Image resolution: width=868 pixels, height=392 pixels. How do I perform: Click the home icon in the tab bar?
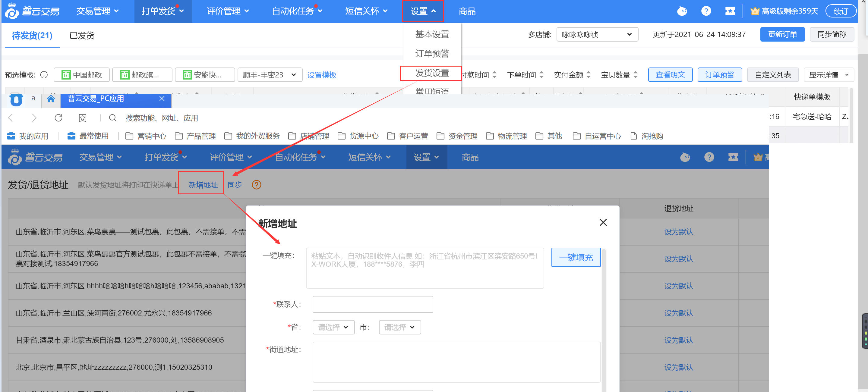(51, 99)
